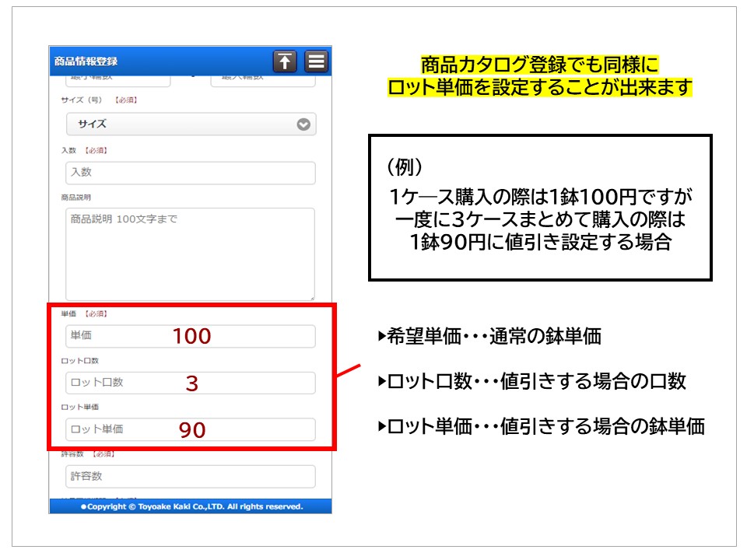Screen dimensions: 747x560
Task: Grab the 商品説明 textarea resize handle
Action: 312,298
